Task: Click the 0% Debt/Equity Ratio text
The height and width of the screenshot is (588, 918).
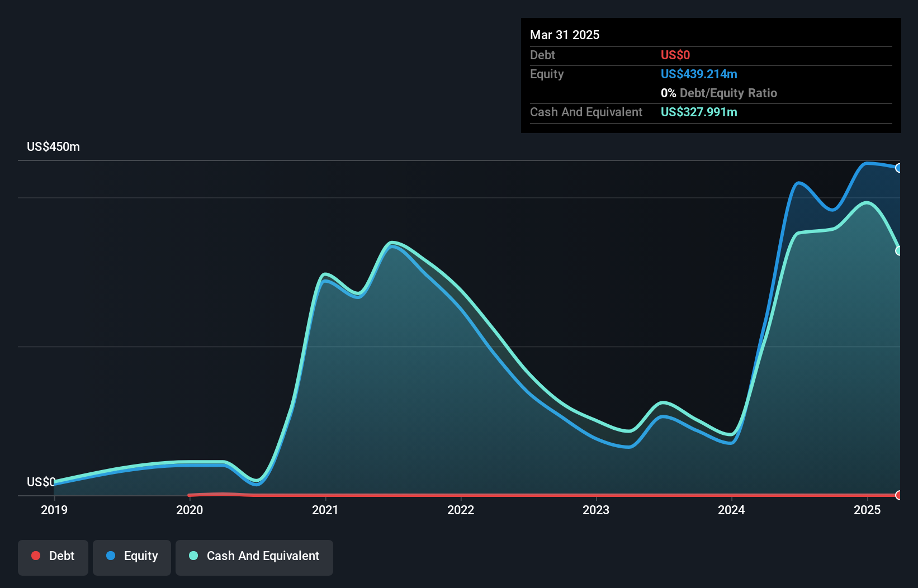Action: (x=719, y=93)
